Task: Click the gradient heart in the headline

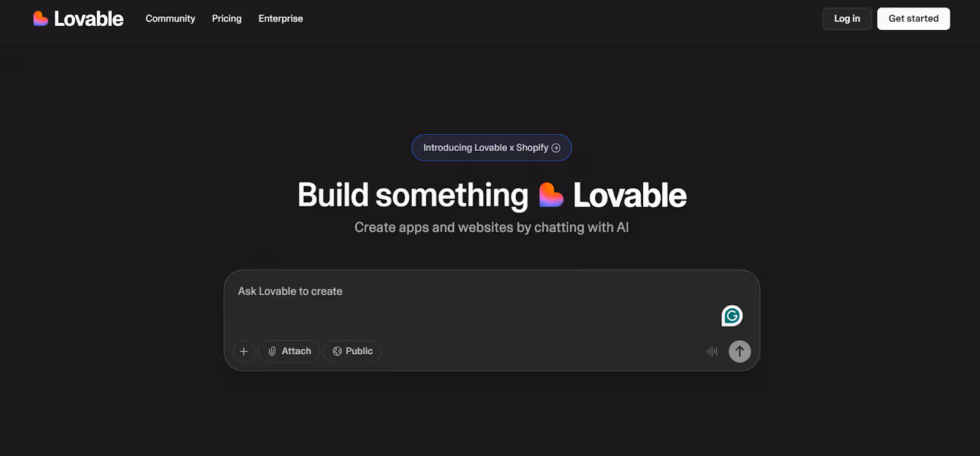Action: (x=551, y=195)
